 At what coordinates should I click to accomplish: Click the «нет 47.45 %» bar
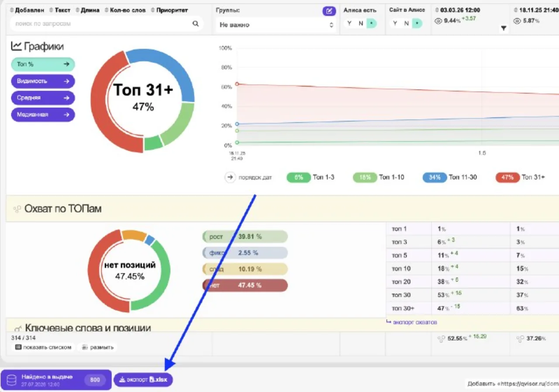coord(245,285)
